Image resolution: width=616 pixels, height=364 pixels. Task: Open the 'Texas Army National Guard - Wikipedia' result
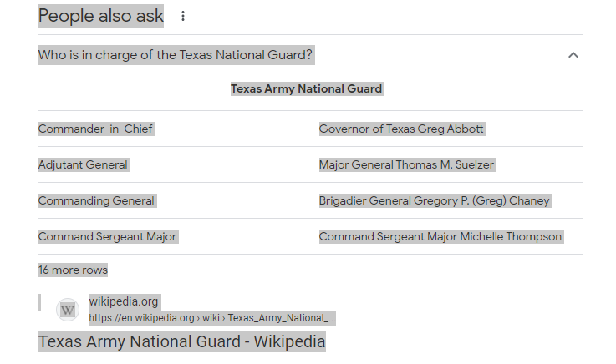click(x=181, y=341)
